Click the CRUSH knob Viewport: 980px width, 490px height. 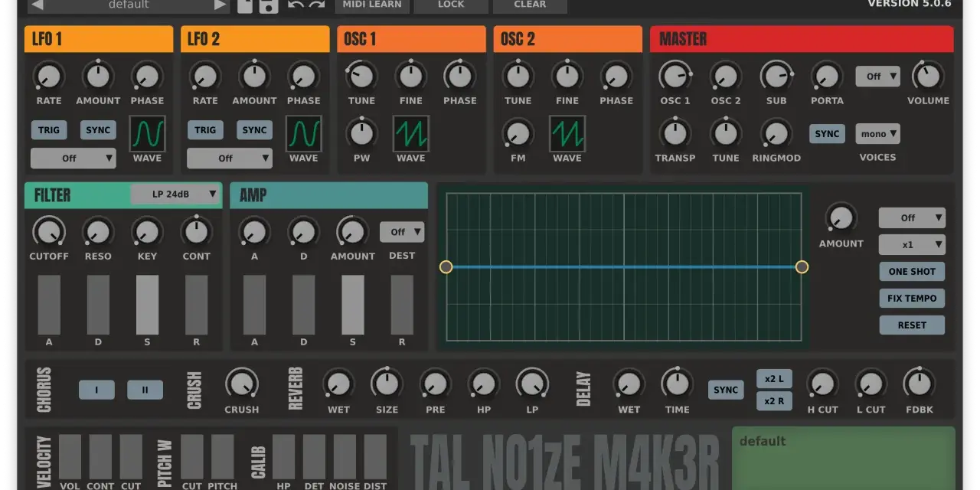coord(242,384)
